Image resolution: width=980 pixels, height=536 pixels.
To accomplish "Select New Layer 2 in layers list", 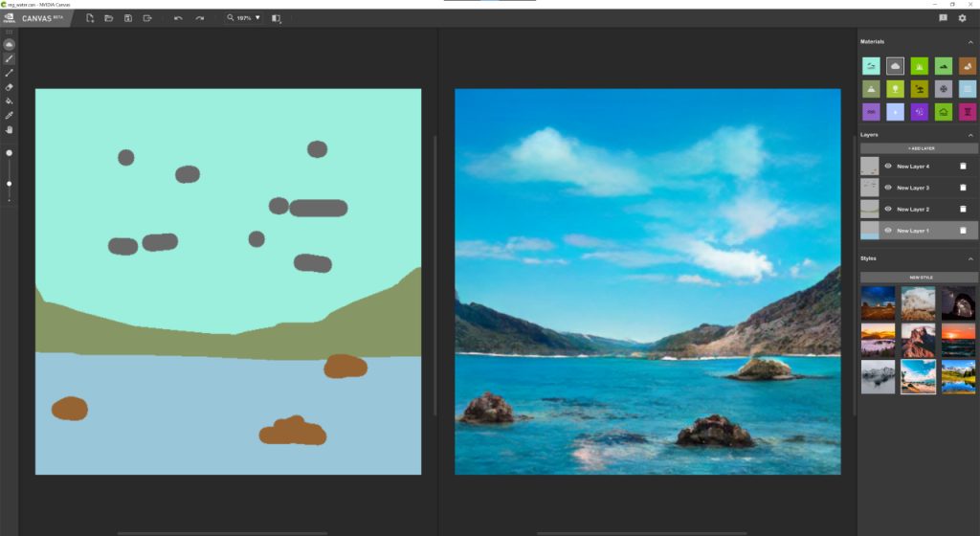I will [920, 210].
